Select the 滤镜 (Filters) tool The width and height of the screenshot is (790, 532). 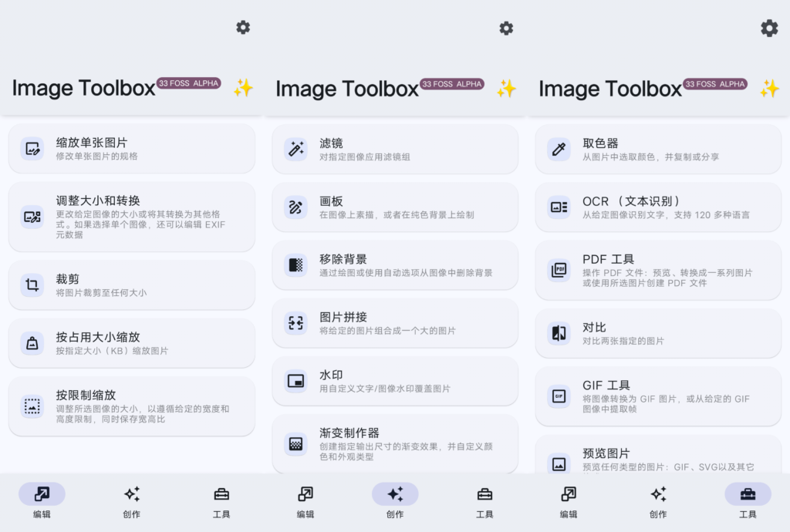(x=395, y=150)
